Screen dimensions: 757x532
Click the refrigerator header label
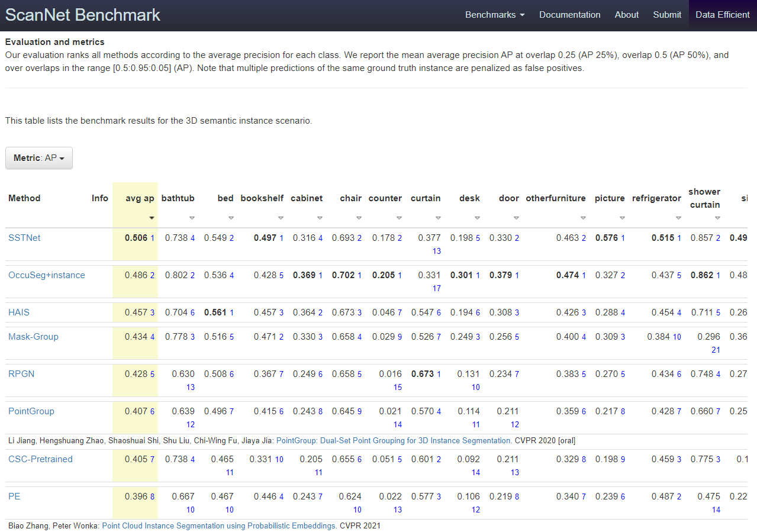(656, 198)
